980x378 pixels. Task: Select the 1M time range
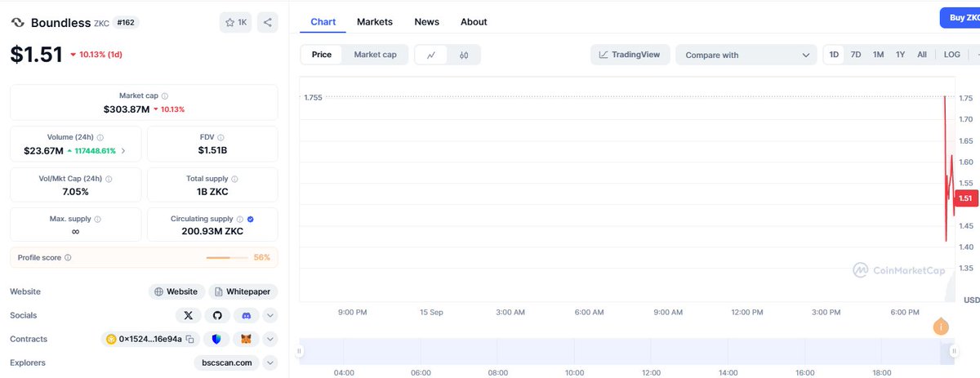point(878,55)
